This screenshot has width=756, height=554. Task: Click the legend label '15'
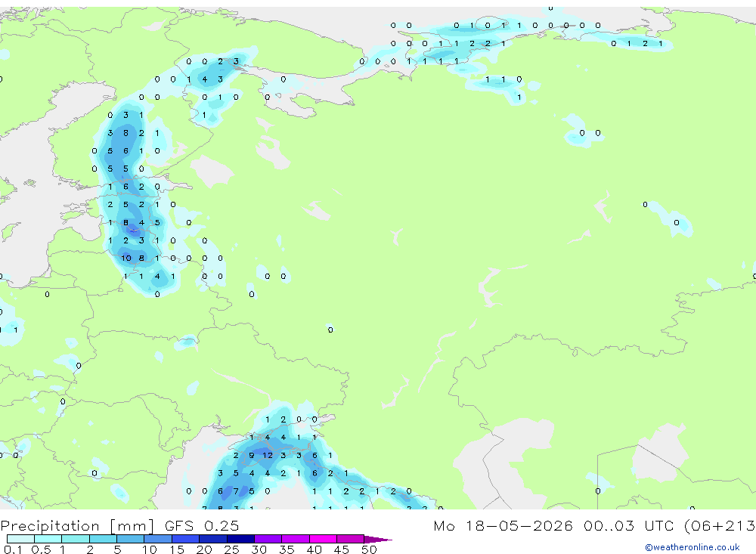177,549
